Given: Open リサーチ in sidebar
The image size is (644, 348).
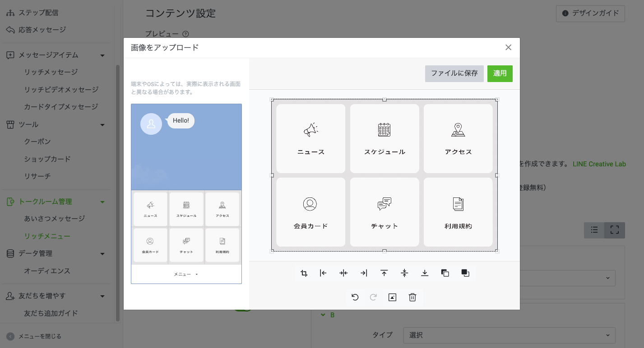Looking at the screenshot, I should click(37, 176).
